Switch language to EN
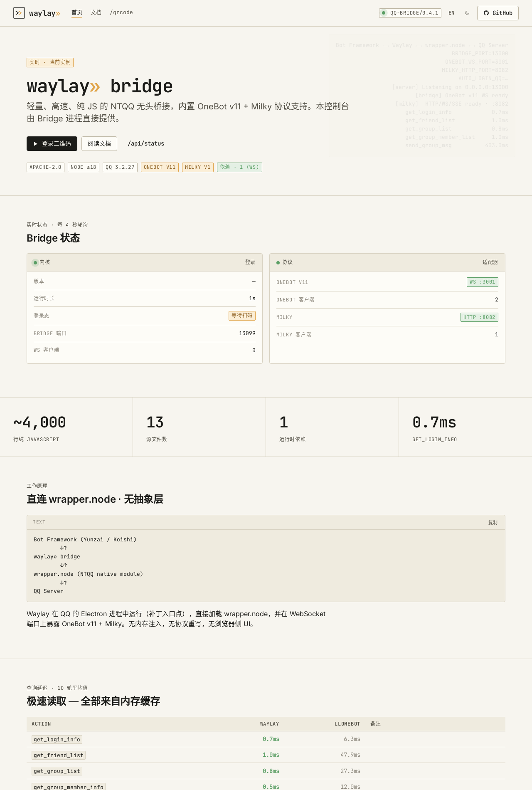 click(451, 13)
